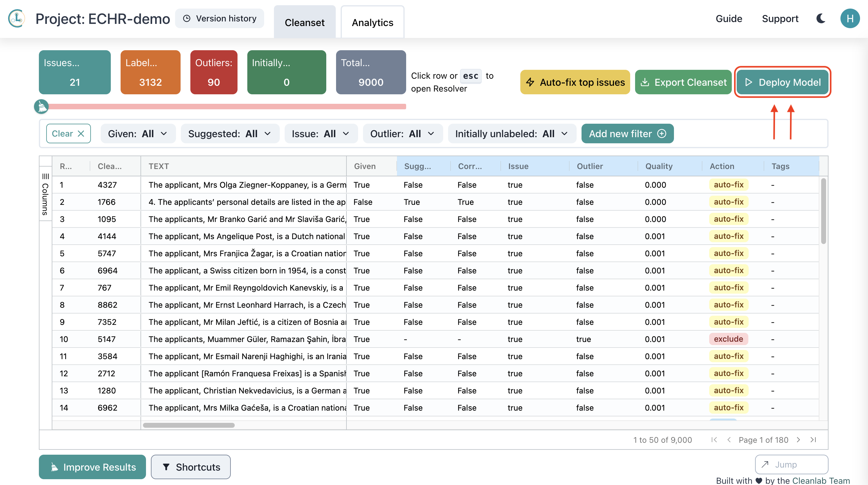The image size is (868, 485).
Task: Click the Deploy Model button
Action: [782, 82]
